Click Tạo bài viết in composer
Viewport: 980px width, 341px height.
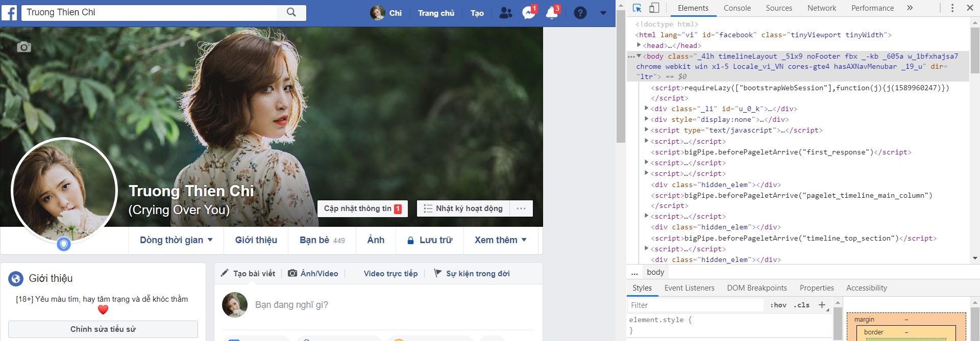pyautogui.click(x=248, y=274)
